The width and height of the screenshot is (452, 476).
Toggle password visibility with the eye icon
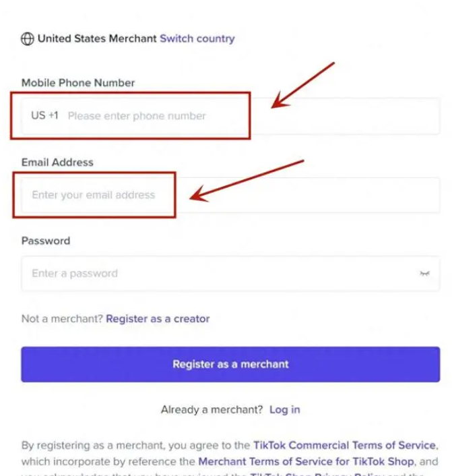click(424, 274)
